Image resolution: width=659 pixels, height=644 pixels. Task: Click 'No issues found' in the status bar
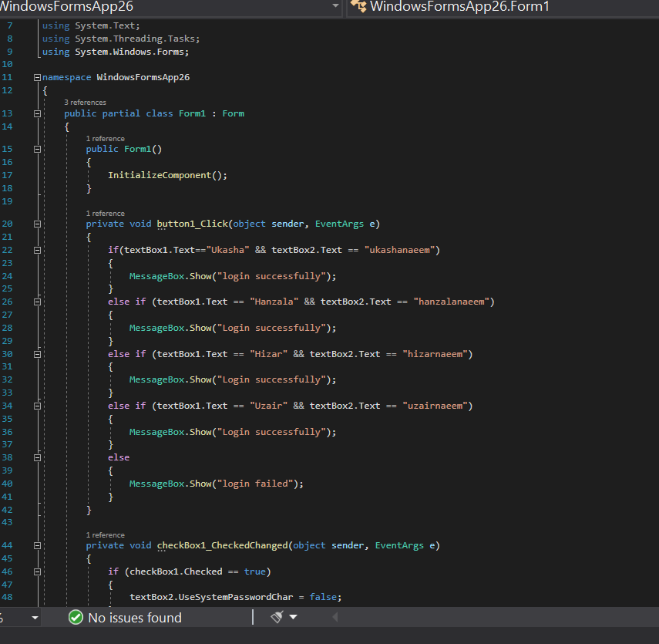(x=135, y=617)
